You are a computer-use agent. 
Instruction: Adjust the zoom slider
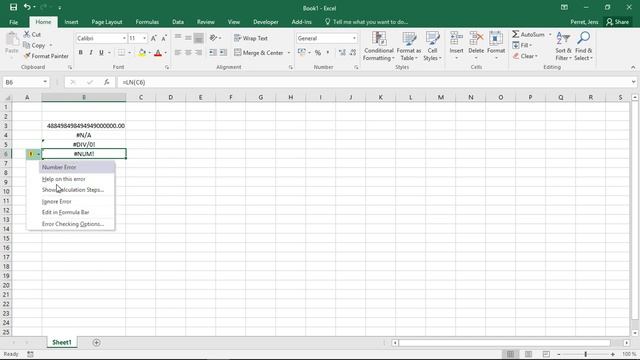click(x=585, y=354)
